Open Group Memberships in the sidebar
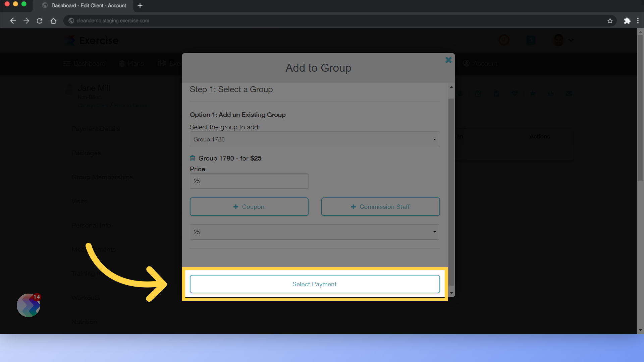The width and height of the screenshot is (644, 362). coord(102,177)
